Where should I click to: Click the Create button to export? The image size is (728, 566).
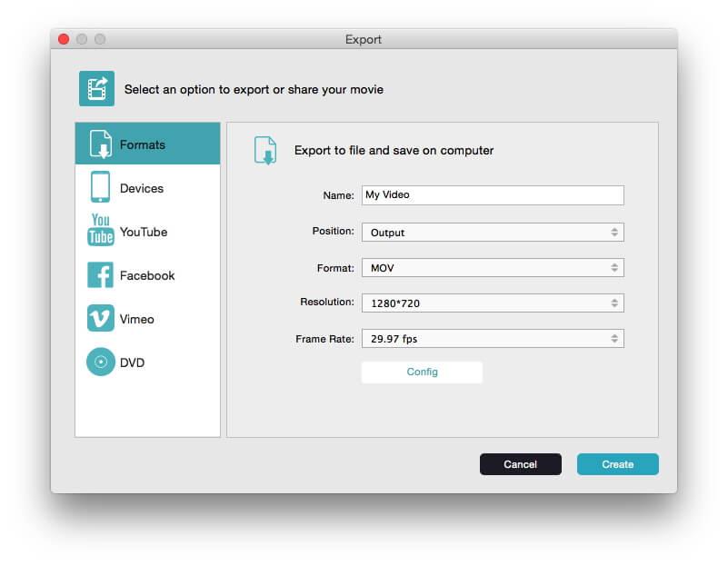click(617, 464)
